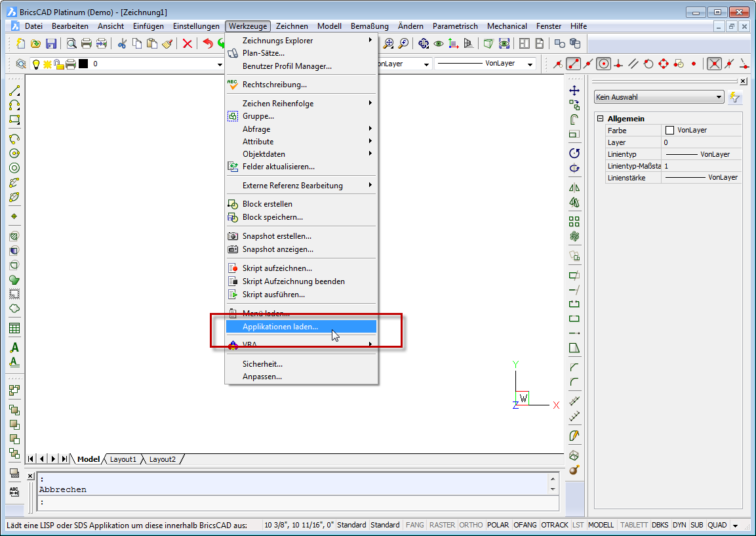Screen dimensions: 756x536
Task: Collapse the Allgemein properties section
Action: 600,119
